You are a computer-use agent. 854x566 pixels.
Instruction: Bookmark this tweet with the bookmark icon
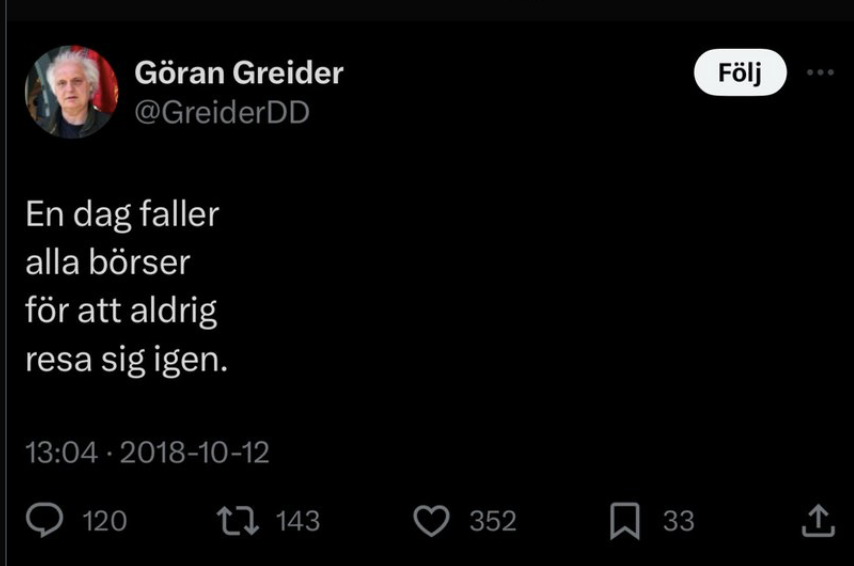[626, 520]
